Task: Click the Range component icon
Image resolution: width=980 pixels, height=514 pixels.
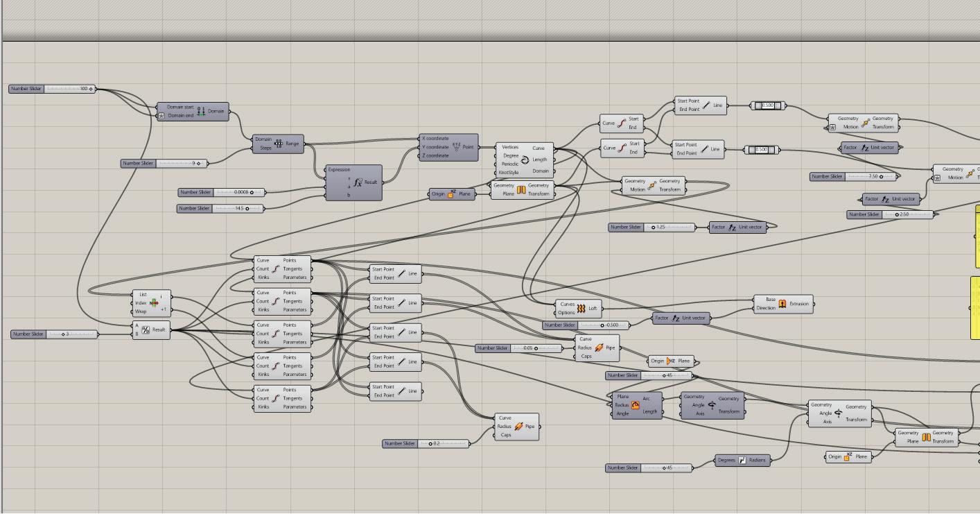Action: pyautogui.click(x=279, y=144)
